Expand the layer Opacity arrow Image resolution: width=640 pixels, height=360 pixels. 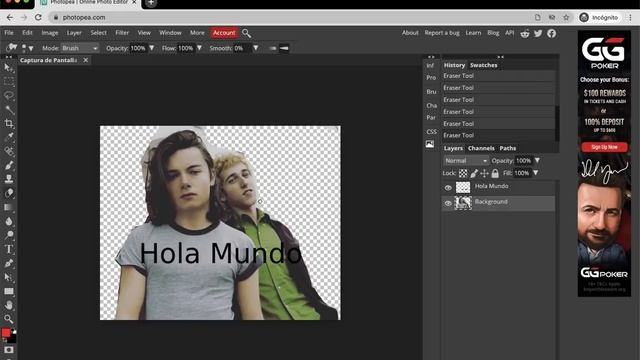tap(537, 161)
